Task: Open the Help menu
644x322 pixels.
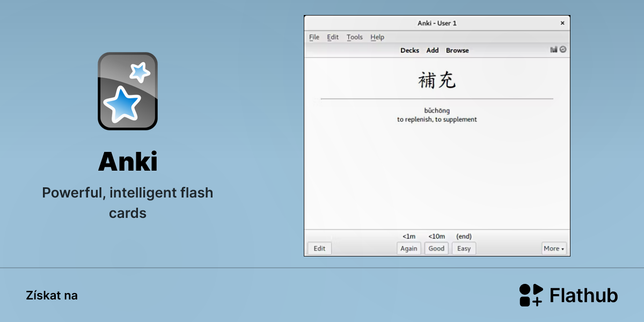Action: coord(377,37)
